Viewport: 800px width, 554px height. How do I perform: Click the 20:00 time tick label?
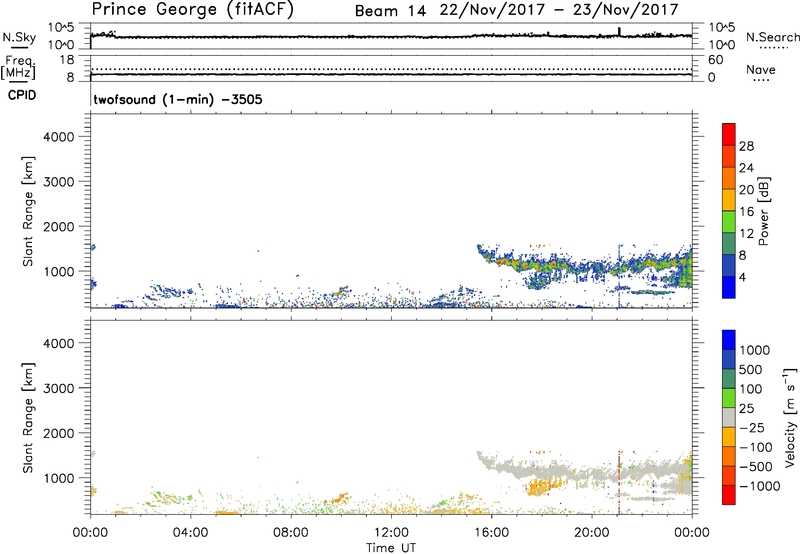pyautogui.click(x=592, y=533)
